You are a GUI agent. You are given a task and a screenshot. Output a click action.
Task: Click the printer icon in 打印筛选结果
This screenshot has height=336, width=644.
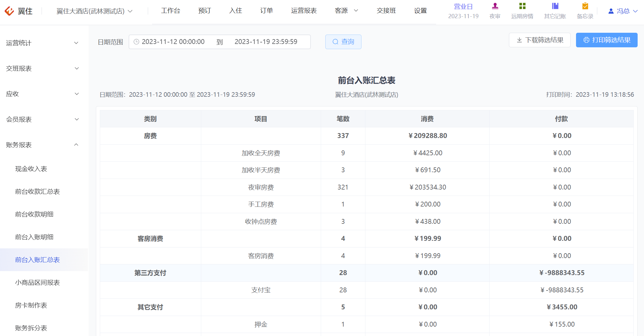tap(586, 40)
